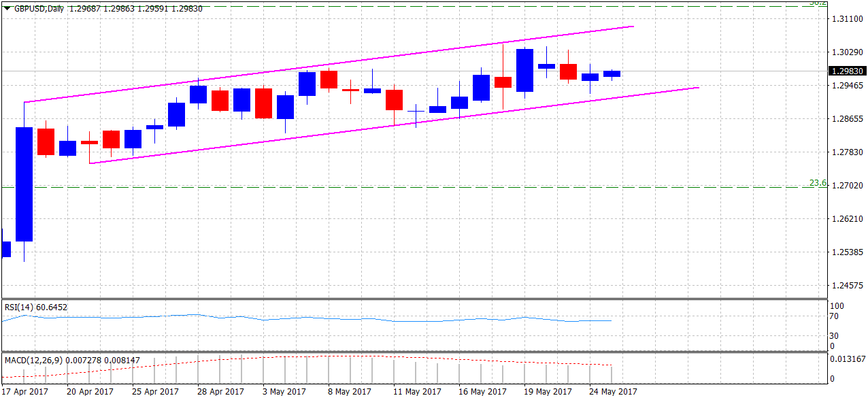Click the 1.28655 price axis label
The height and width of the screenshot is (400, 868).
[846, 119]
